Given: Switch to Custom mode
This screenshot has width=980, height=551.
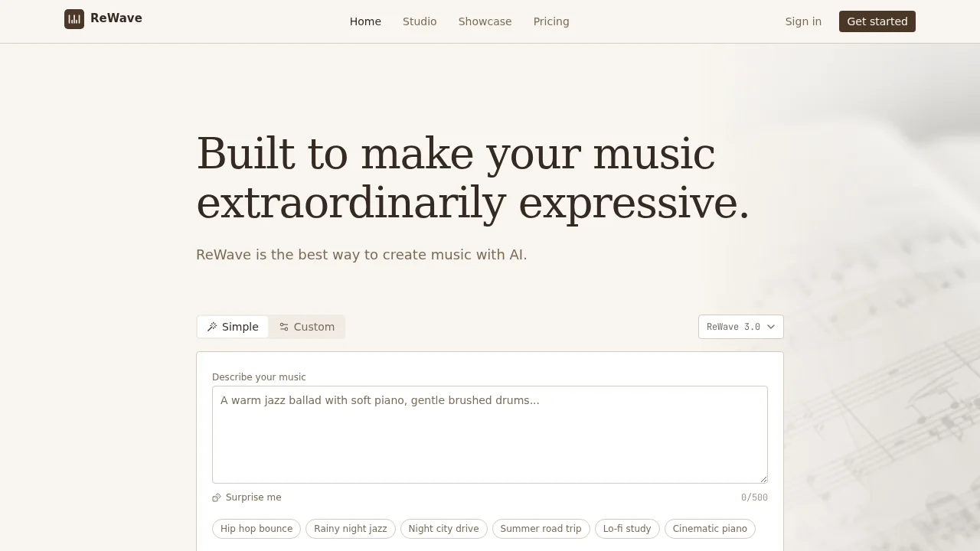Looking at the screenshot, I should 306,327.
